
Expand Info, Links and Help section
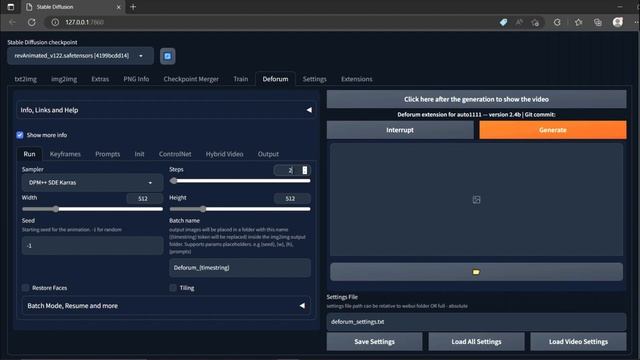click(x=165, y=110)
